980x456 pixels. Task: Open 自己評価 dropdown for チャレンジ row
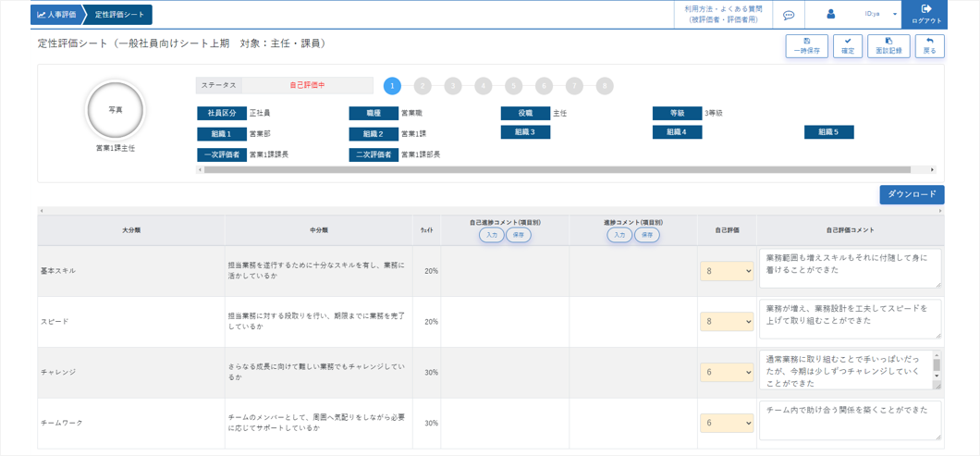point(726,372)
